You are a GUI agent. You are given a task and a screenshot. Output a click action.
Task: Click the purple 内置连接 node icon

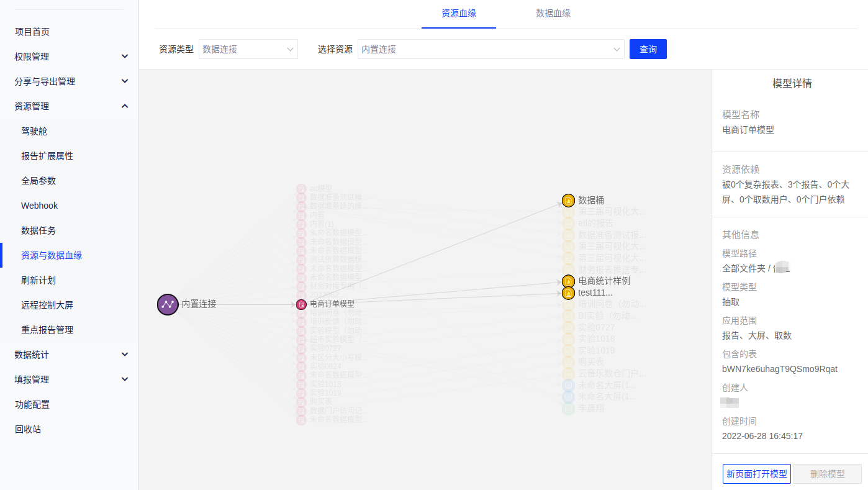[168, 304]
